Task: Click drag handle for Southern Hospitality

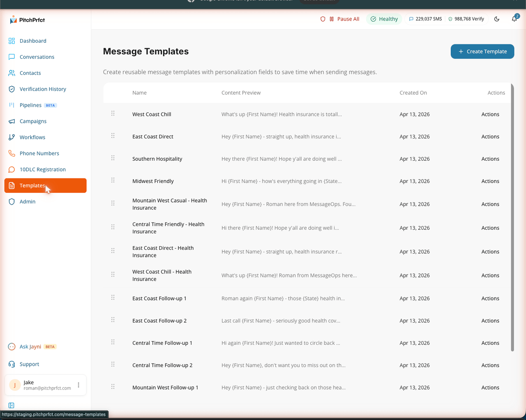Action: [x=113, y=158]
